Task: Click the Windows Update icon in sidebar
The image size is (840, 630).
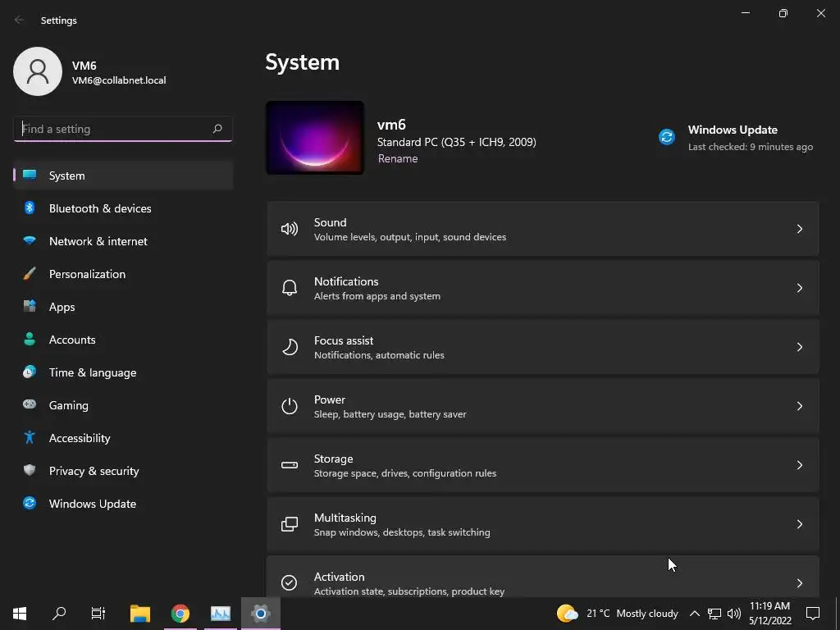Action: pyautogui.click(x=30, y=503)
